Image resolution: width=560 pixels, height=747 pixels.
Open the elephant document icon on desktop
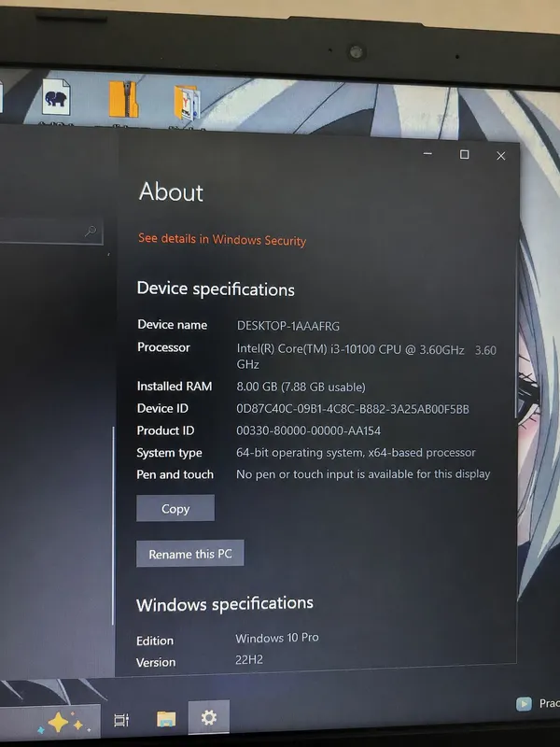click(x=56, y=97)
